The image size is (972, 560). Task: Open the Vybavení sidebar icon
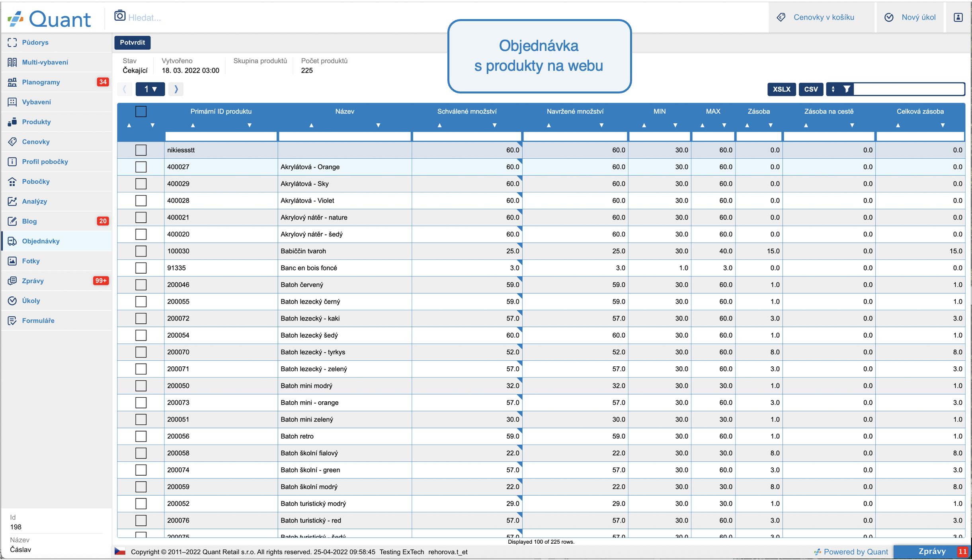coord(12,102)
